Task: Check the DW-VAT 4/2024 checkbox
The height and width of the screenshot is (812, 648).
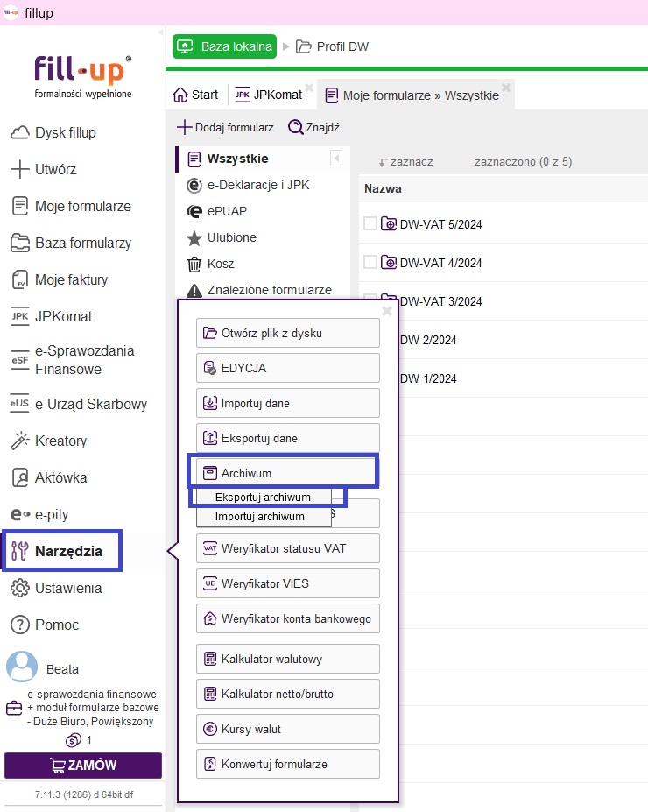Action: pos(370,262)
